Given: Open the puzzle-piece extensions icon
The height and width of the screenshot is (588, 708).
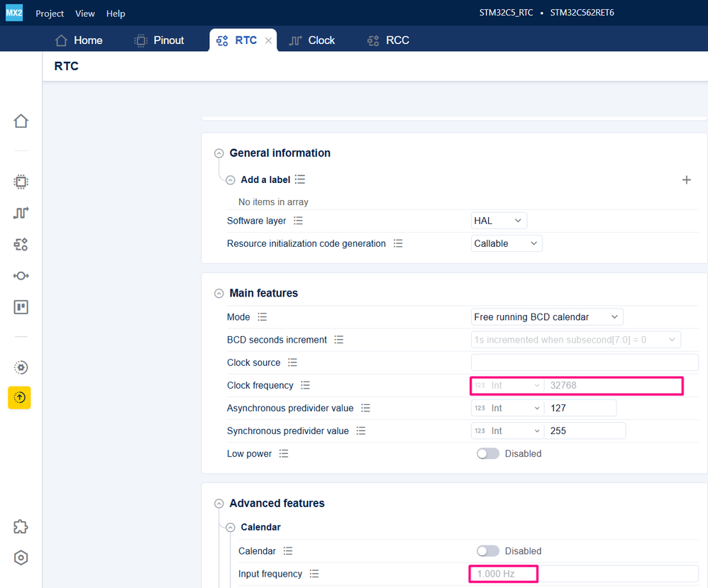Looking at the screenshot, I should pyautogui.click(x=21, y=526).
